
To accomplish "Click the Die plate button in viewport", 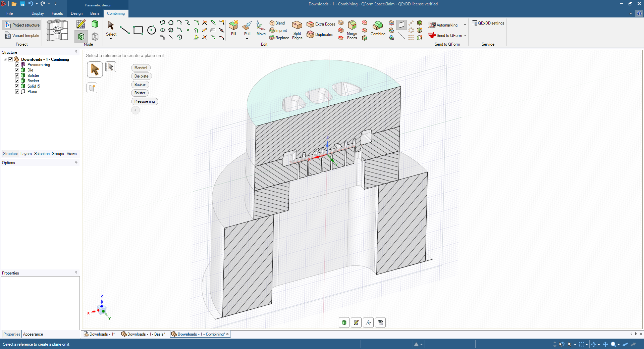I will tap(141, 76).
